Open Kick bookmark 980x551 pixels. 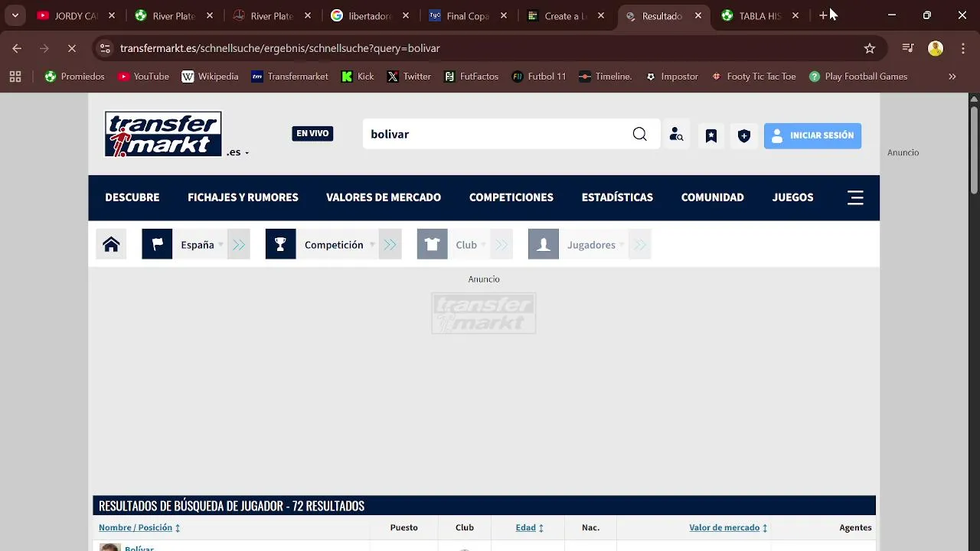(358, 77)
